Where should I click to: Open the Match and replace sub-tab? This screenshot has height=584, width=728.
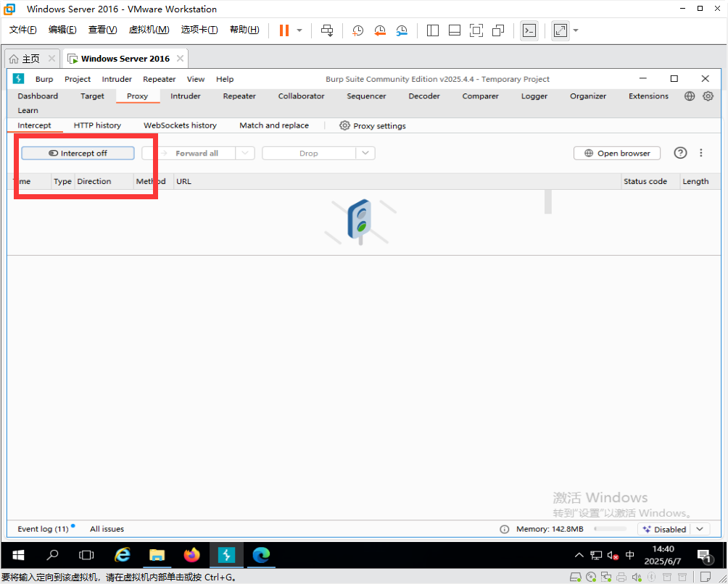pyautogui.click(x=274, y=125)
